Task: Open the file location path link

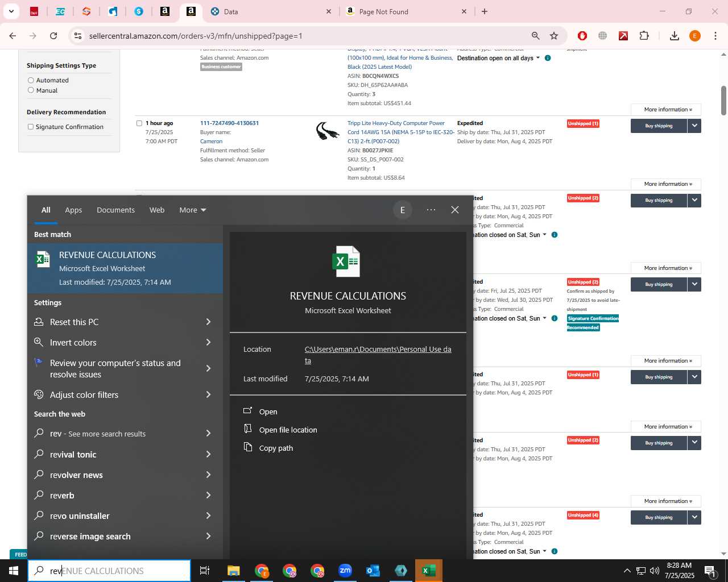Action: [378, 355]
